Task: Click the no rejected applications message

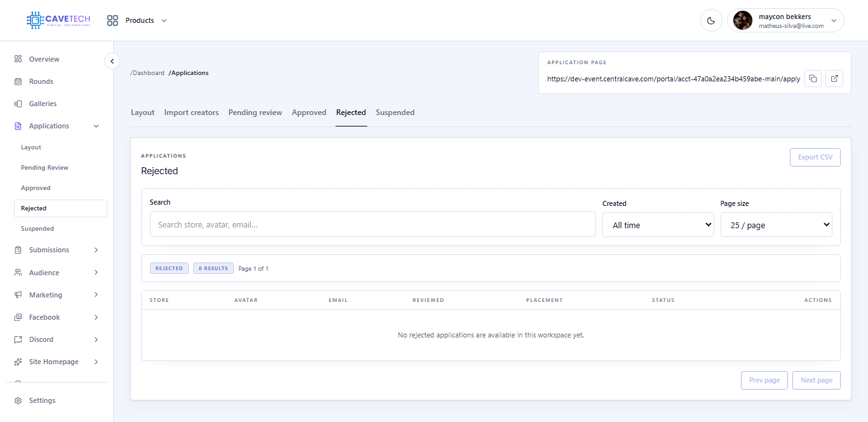Action: [x=491, y=335]
